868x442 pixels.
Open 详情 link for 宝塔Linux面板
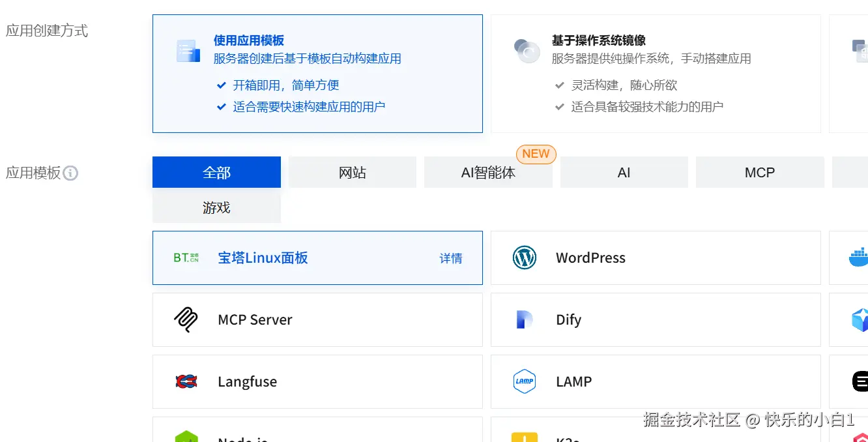(451, 258)
